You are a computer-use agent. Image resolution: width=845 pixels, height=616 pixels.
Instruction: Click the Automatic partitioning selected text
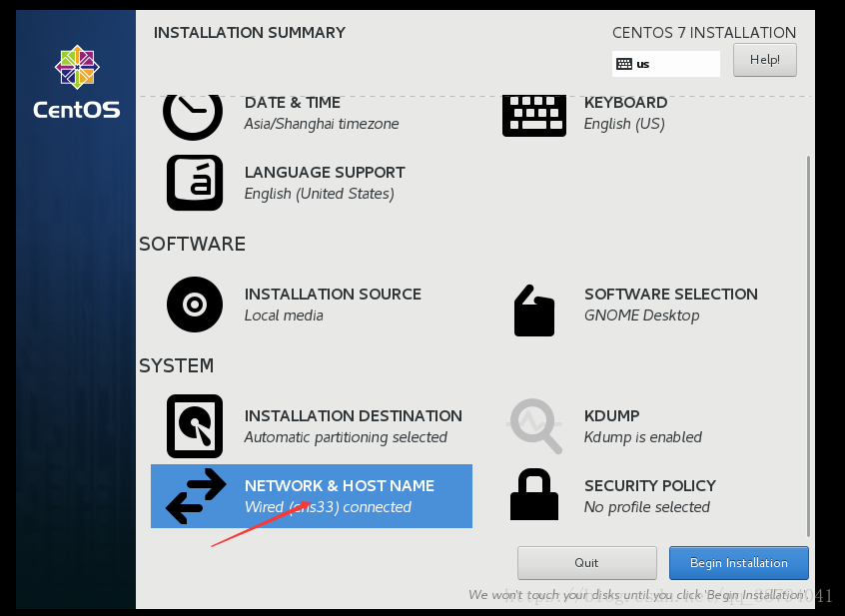[x=346, y=437]
